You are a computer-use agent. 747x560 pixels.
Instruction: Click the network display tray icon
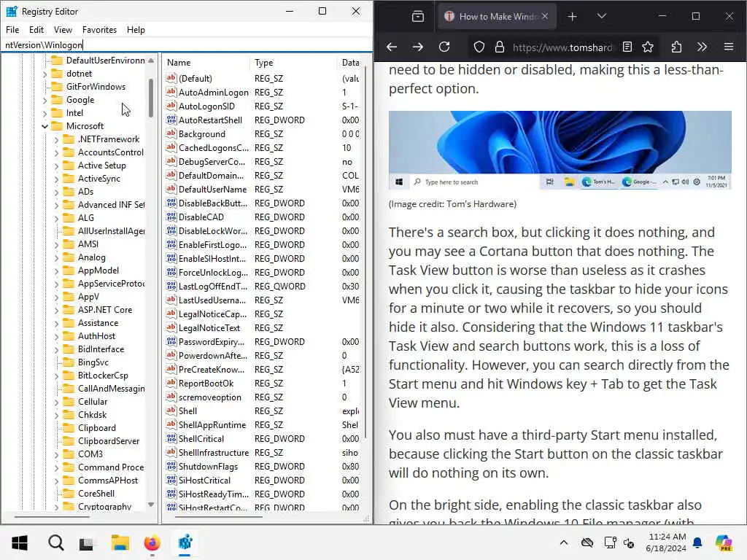click(610, 542)
